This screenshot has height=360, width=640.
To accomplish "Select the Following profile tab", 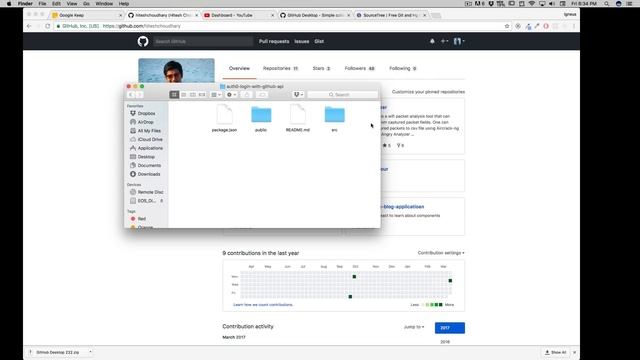I will click(x=402, y=69).
